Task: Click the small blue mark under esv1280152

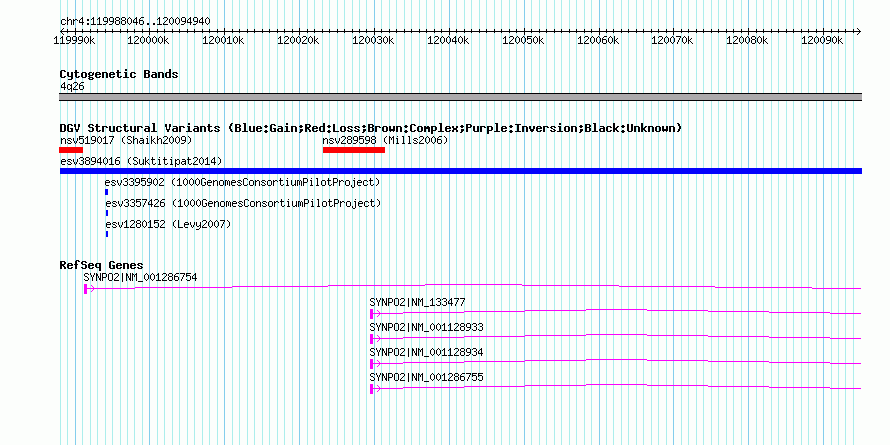Action: tap(107, 234)
